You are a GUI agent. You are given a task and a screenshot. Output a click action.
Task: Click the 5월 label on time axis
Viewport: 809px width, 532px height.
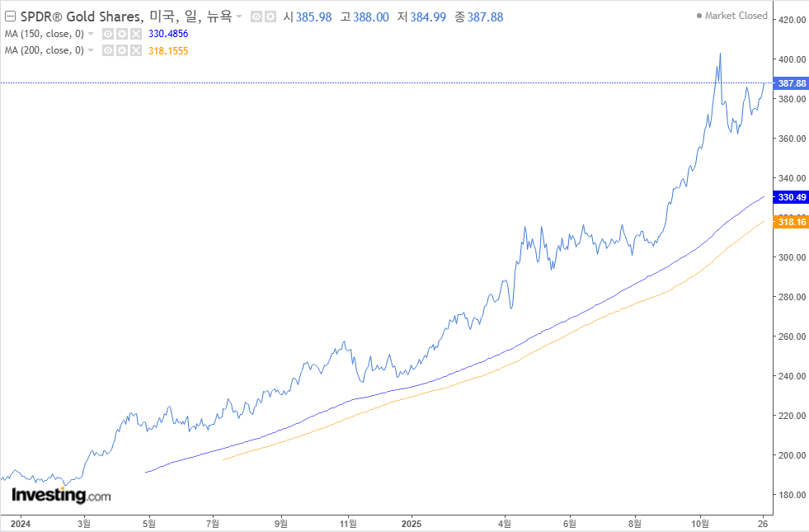(x=149, y=524)
